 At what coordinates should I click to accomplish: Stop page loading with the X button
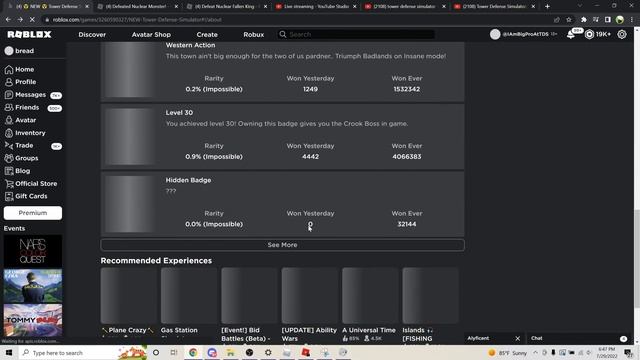[x=32, y=20]
